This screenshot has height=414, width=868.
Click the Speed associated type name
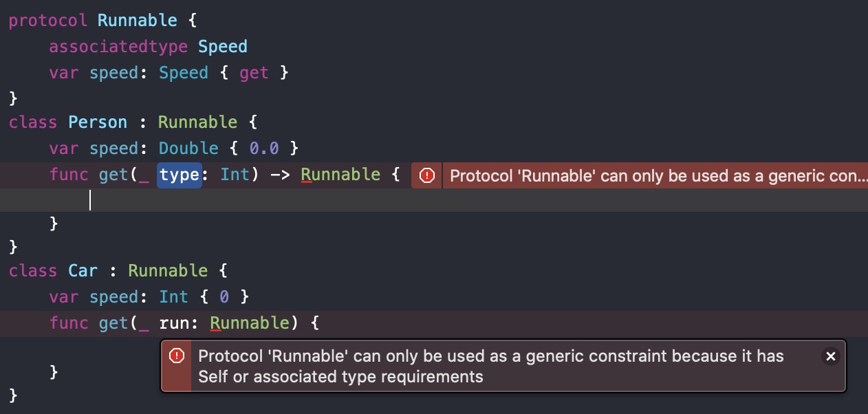pyautogui.click(x=223, y=47)
